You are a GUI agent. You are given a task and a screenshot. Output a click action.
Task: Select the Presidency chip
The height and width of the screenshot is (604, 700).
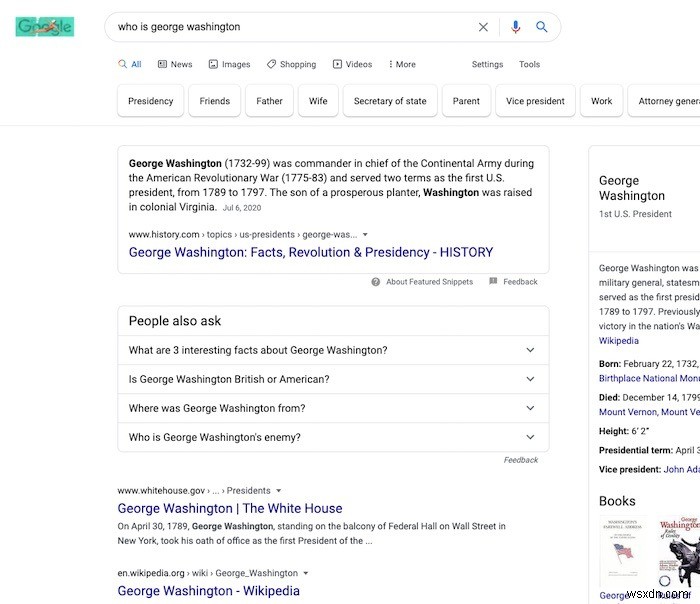click(x=150, y=101)
